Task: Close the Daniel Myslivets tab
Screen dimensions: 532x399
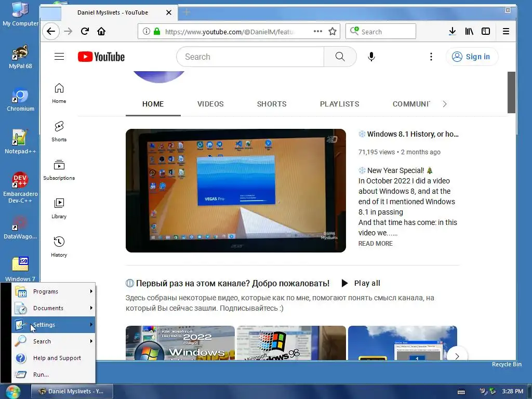Action: (x=169, y=12)
